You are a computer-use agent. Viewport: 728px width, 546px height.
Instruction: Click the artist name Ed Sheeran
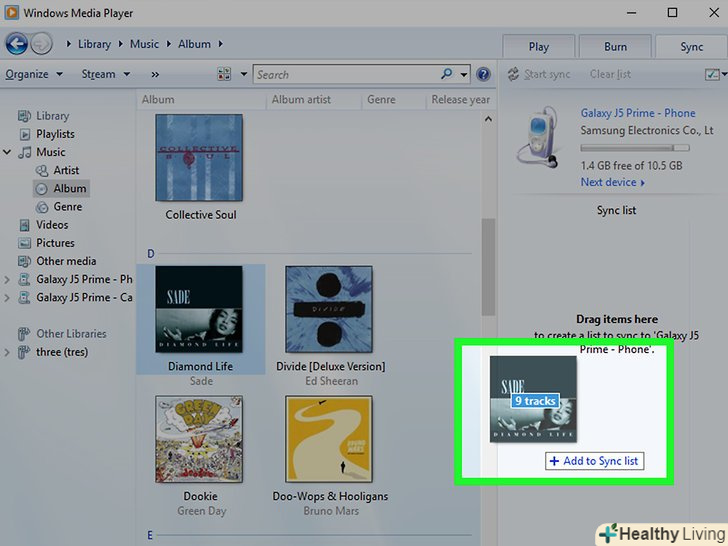tap(331, 381)
